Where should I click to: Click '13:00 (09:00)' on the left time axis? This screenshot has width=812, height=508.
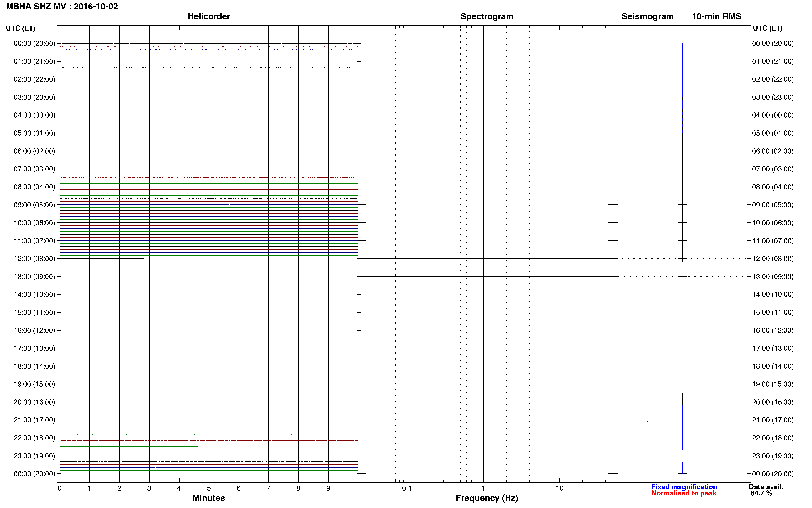pos(34,277)
